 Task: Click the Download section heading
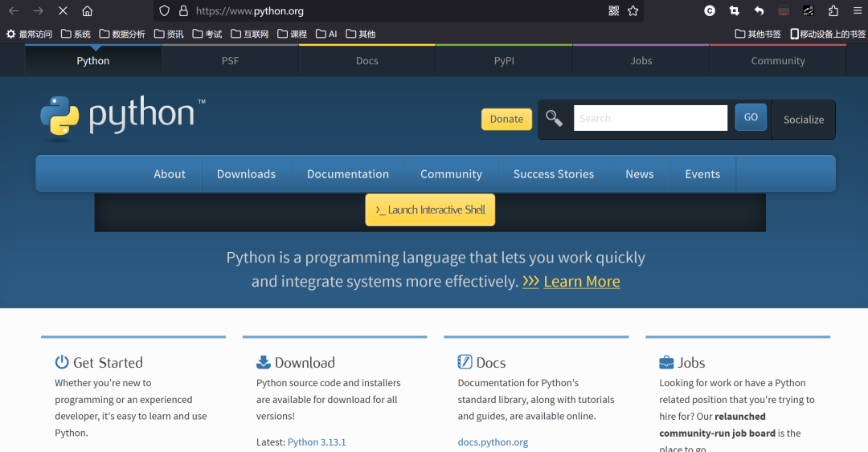click(x=305, y=362)
